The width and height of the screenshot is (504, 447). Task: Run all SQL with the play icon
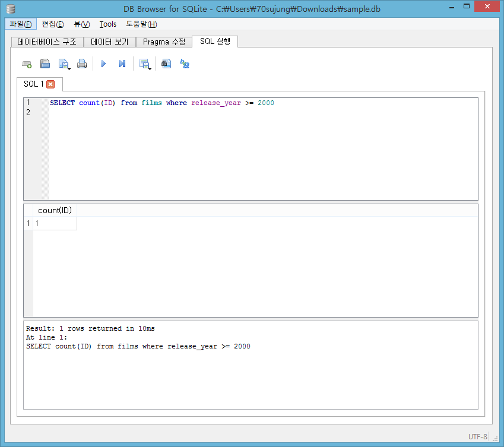tap(103, 64)
